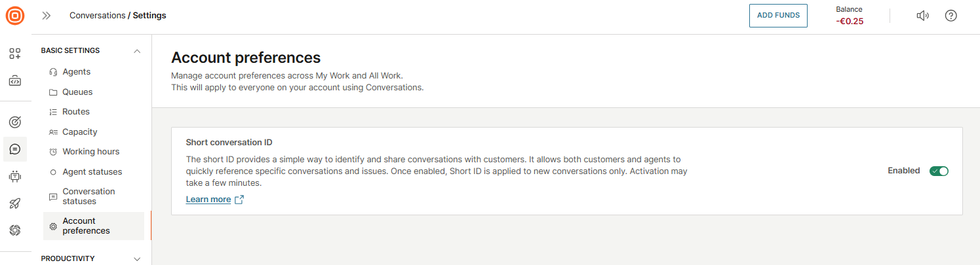Disable the Short conversation ID toggle

[939, 171]
